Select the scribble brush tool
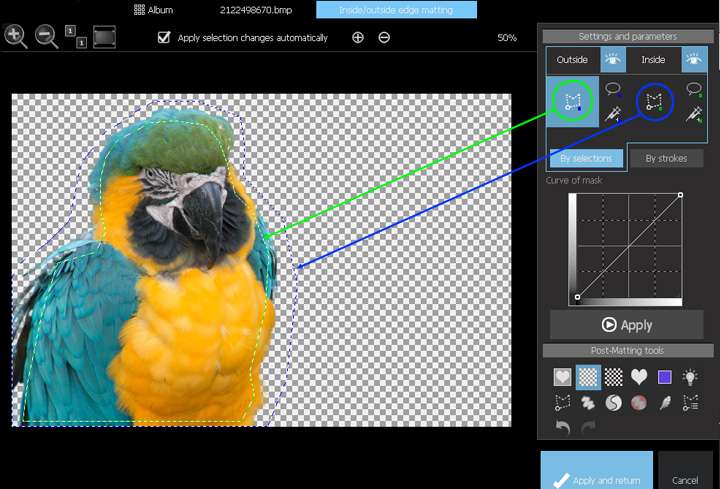The image size is (720, 489). click(x=588, y=403)
